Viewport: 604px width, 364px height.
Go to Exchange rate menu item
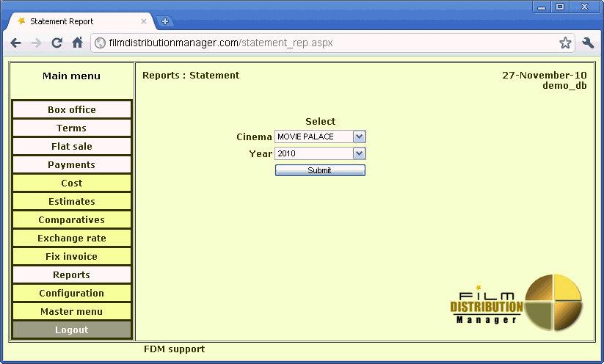(x=72, y=239)
